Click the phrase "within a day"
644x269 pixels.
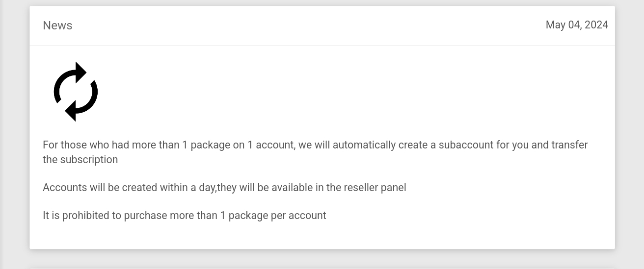(x=187, y=188)
